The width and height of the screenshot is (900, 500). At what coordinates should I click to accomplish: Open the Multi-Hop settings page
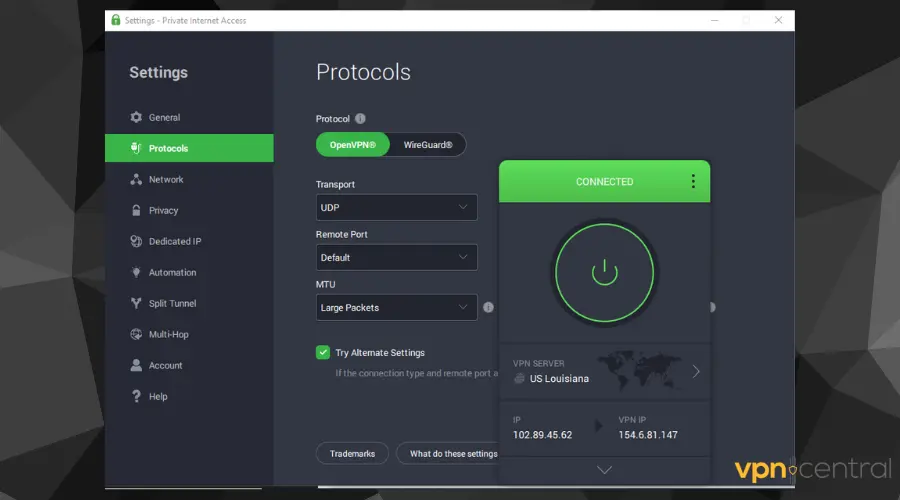pos(168,335)
